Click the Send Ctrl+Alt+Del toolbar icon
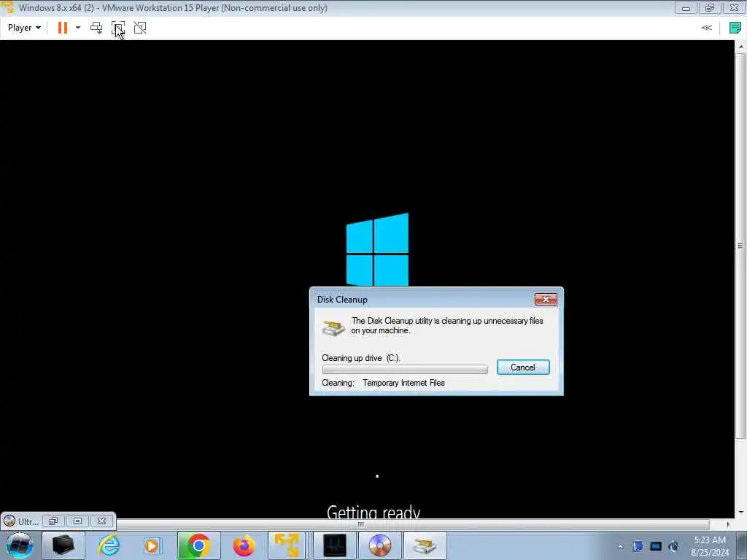This screenshot has height=560, width=747. coord(96,28)
